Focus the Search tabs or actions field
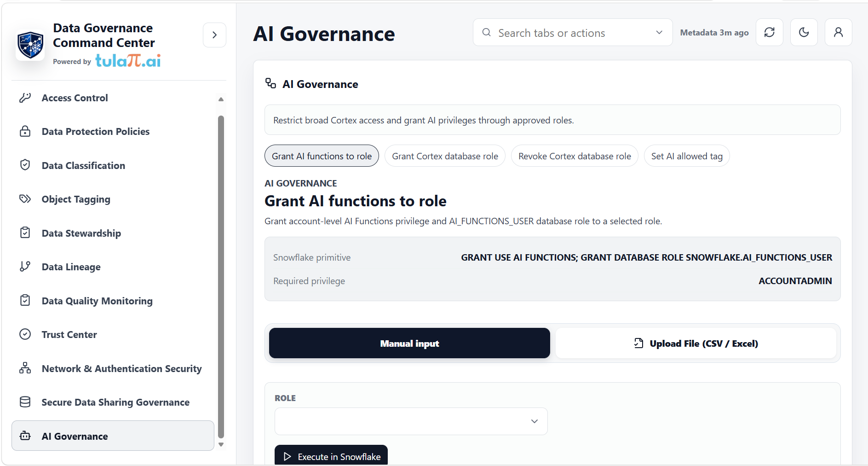868x466 pixels. point(573,32)
